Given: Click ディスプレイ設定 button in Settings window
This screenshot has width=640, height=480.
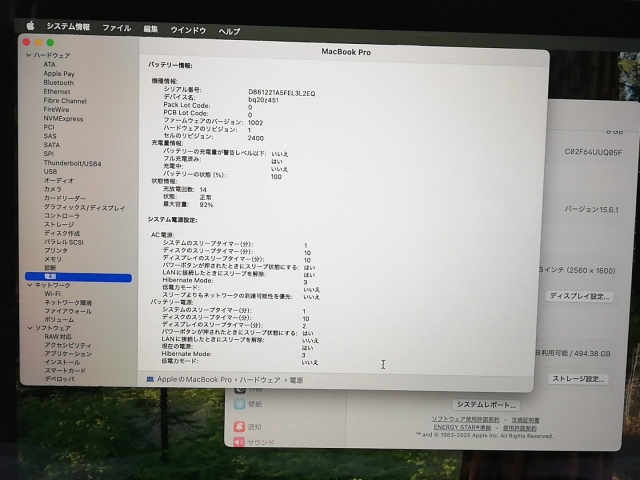Looking at the screenshot, I should 579,296.
